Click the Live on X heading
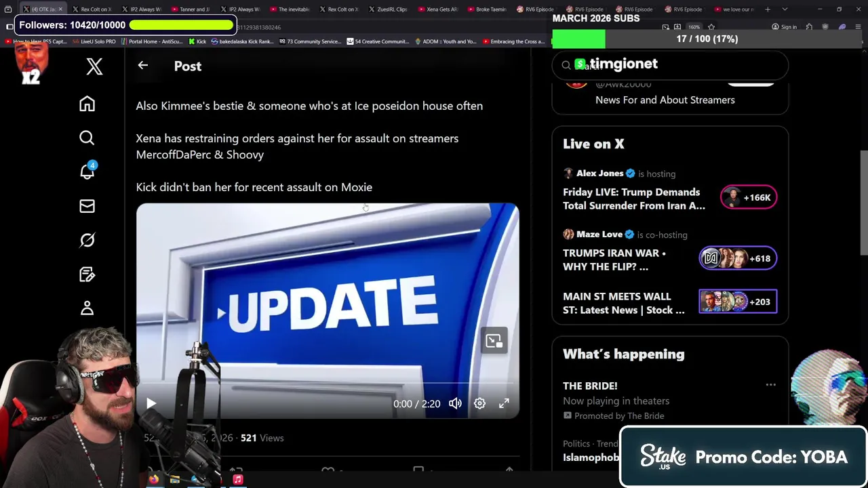Viewport: 868px width, 488px height. pos(593,144)
